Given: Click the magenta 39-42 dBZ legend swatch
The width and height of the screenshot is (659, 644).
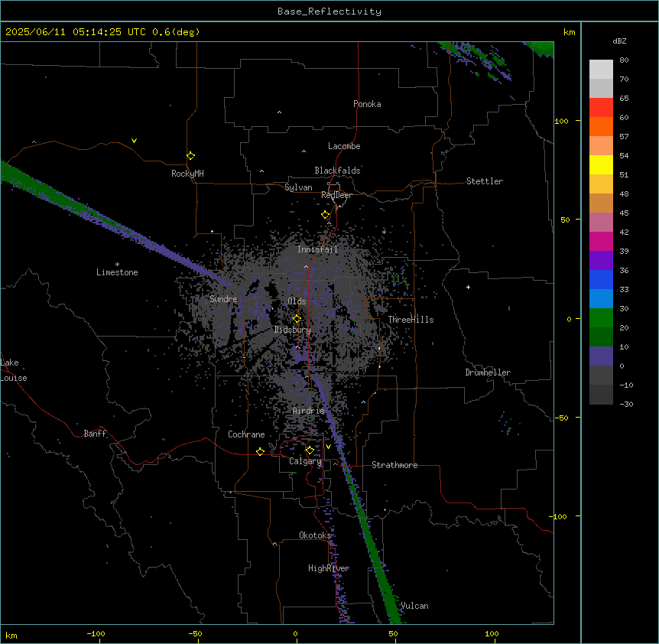Looking at the screenshot, I should [x=601, y=241].
